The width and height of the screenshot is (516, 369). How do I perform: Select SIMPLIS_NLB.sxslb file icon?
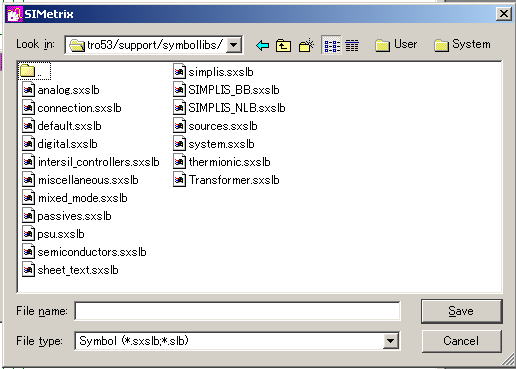coord(179,108)
